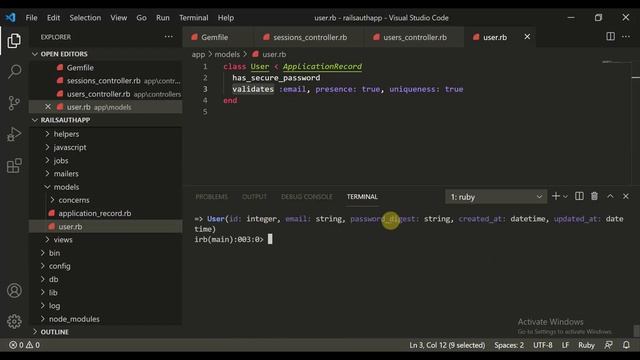Open the Search view icon
Screen dimensions: 640x360
tap(14, 71)
